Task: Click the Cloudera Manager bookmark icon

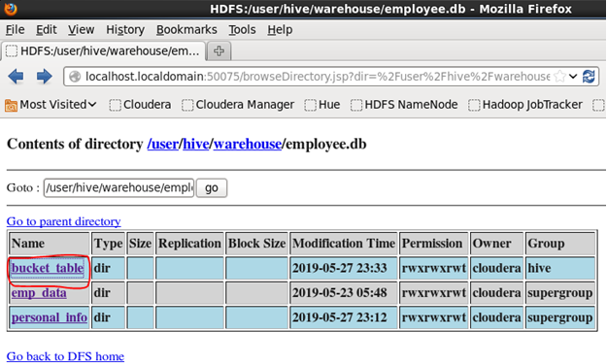Action: tap(187, 105)
